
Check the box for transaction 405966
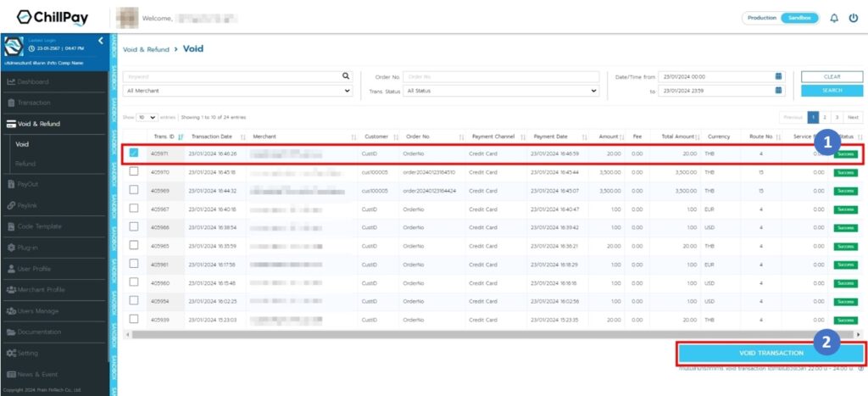(x=133, y=226)
